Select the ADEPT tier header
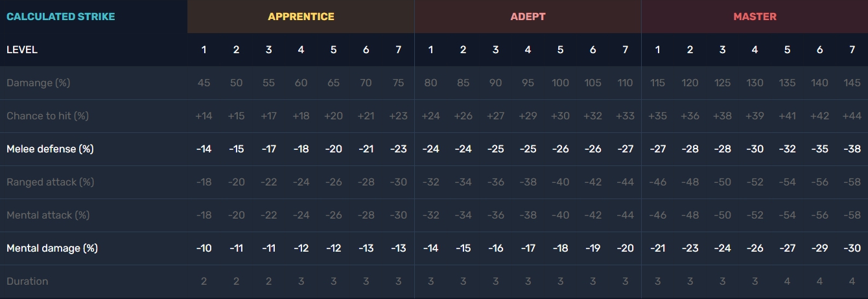This screenshot has height=299, width=868. click(x=528, y=16)
